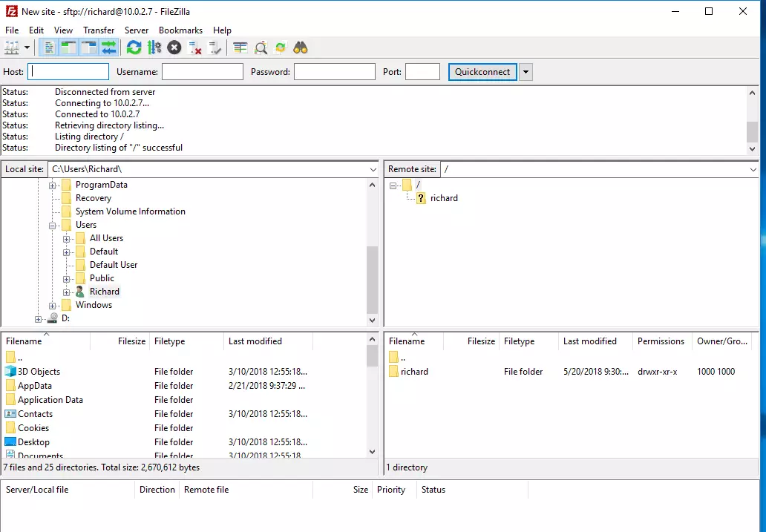
Task: Toggle processing of the transfer queue
Action: click(154, 48)
